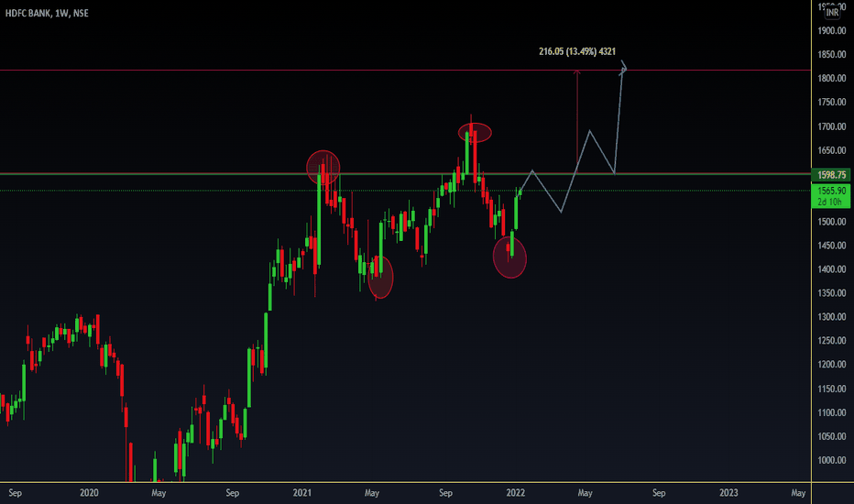The height and width of the screenshot is (504, 854).
Task: Click the 1700.00 price axis label
Action: click(x=832, y=126)
